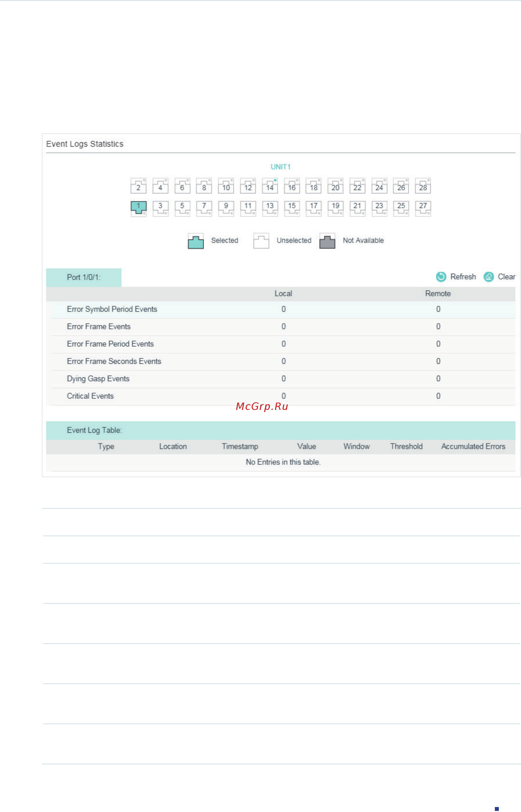Select port 12 icon
This screenshot has width=521, height=812.
(248, 186)
